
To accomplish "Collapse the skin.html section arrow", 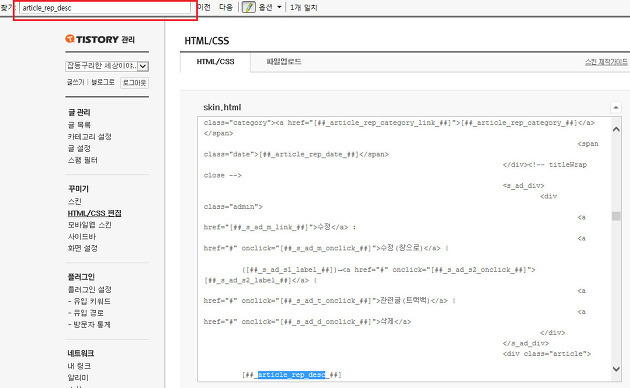I will [616, 107].
